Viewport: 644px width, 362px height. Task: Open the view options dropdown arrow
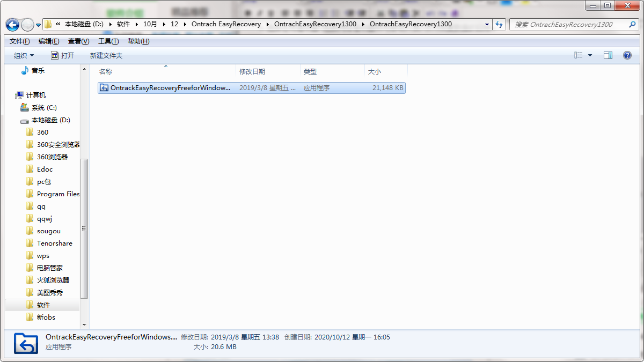(590, 55)
